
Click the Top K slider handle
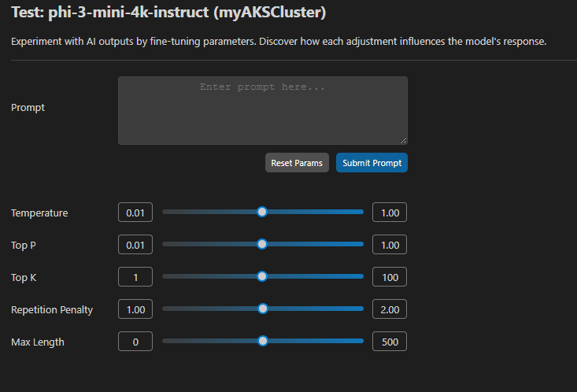(x=262, y=276)
